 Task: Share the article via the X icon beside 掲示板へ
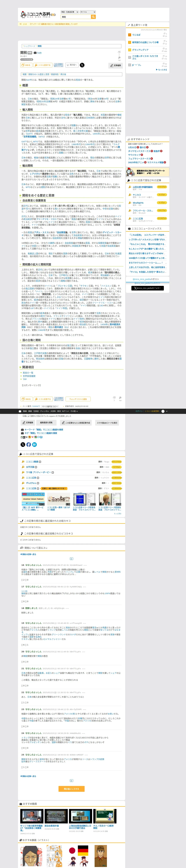pyautogui.click(x=82, y=65)
